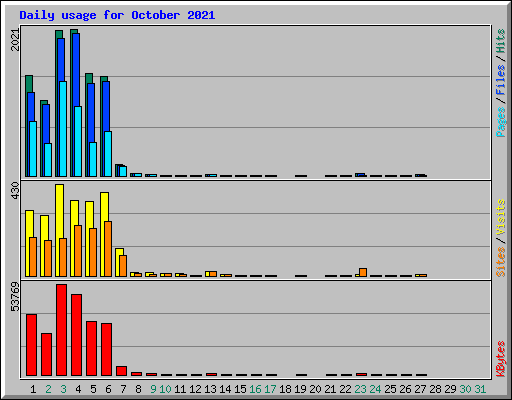This screenshot has height=400, width=512.
Task: Click the 'Daily usage for October 2021' title
Action: tap(117, 15)
